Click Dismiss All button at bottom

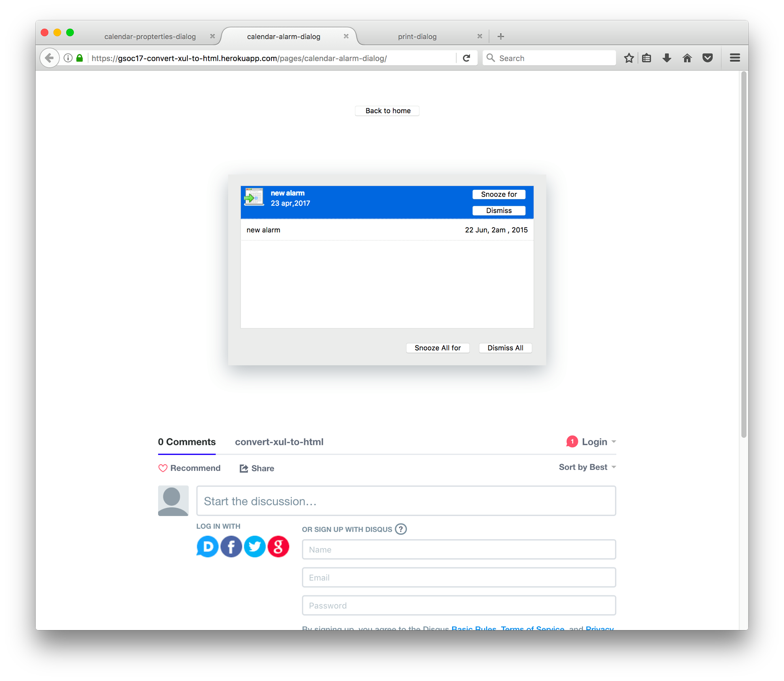coord(505,347)
